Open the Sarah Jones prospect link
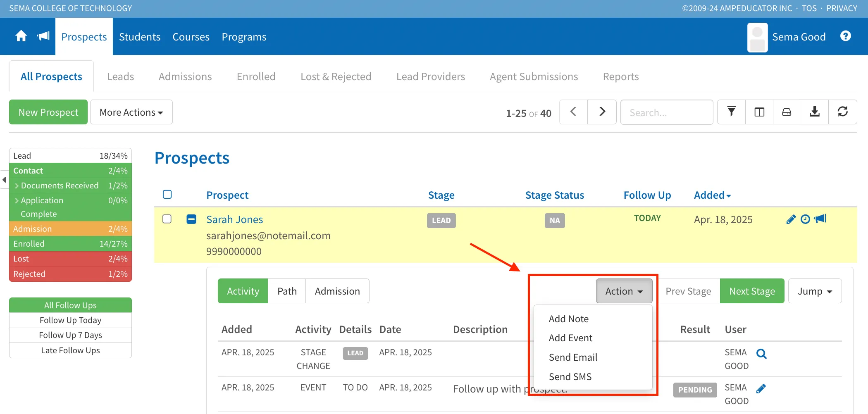 235,219
